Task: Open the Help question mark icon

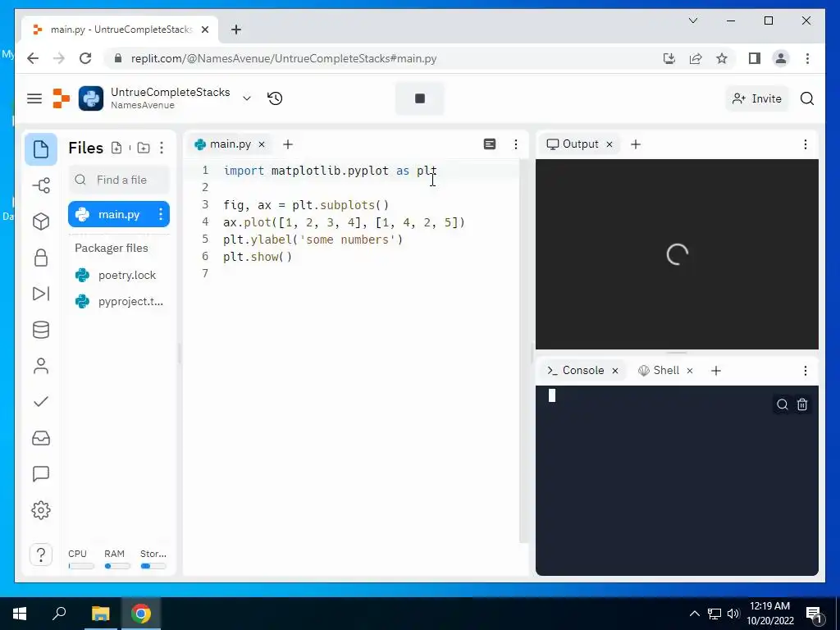Action: (x=41, y=555)
